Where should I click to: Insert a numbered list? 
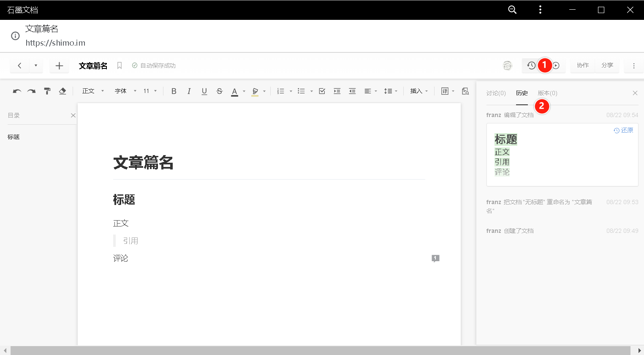[x=281, y=91]
